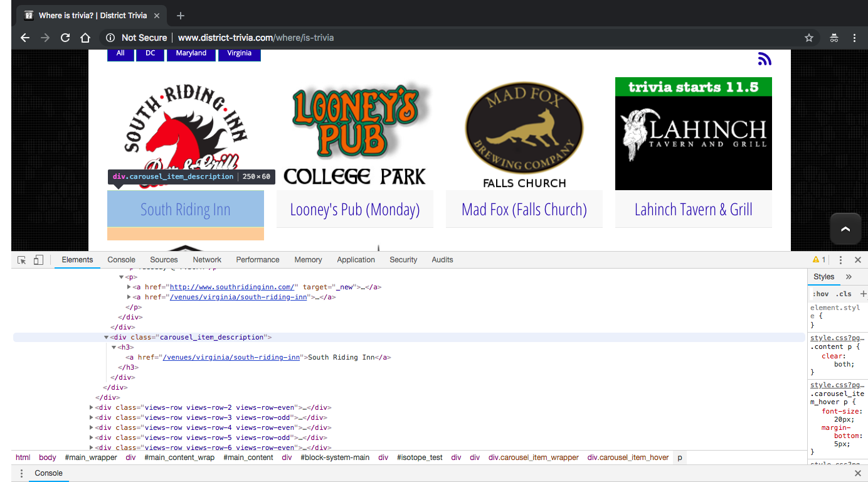This screenshot has height=482, width=868.
Task: Open the Memory tab
Action: tap(308, 260)
